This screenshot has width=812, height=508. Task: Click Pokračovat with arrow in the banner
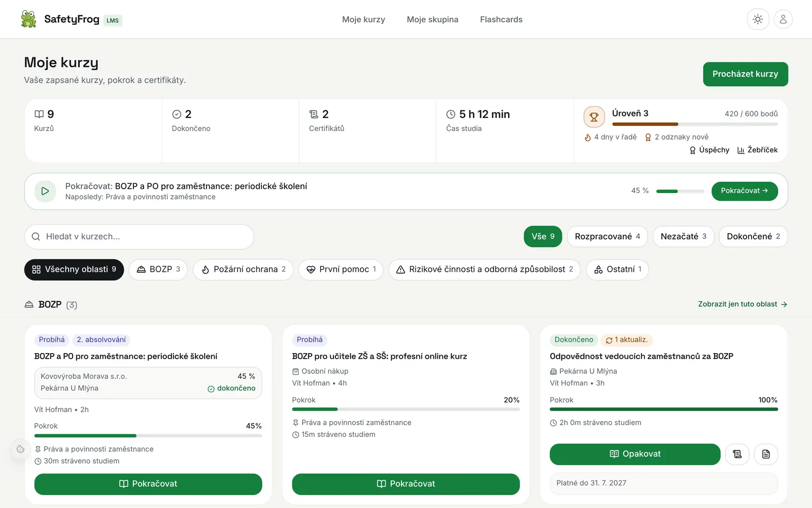(x=745, y=191)
